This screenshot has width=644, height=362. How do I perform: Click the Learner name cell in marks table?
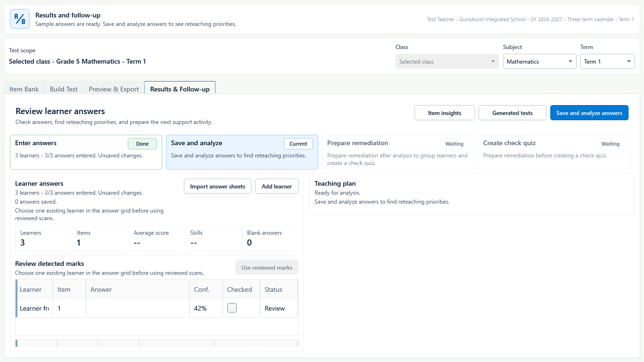tap(35, 308)
